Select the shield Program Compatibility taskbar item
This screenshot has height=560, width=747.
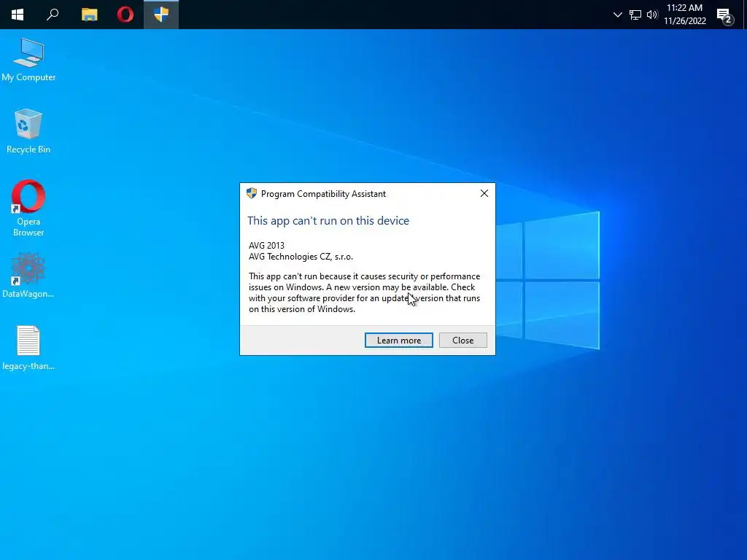[161, 15]
